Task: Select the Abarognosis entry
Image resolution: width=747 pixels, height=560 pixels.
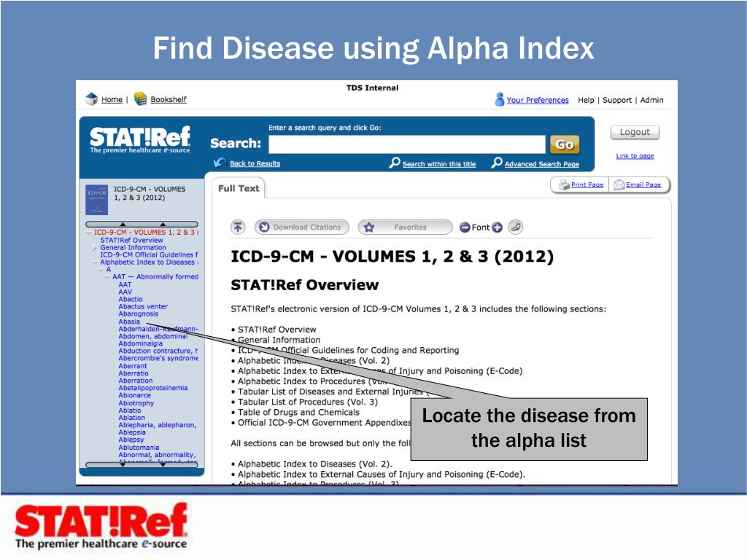Action: click(x=138, y=314)
